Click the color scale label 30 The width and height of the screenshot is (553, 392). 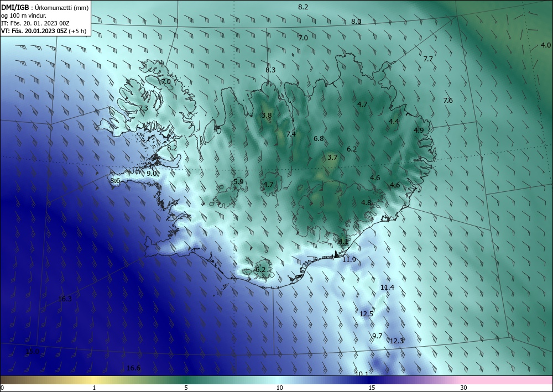click(464, 388)
